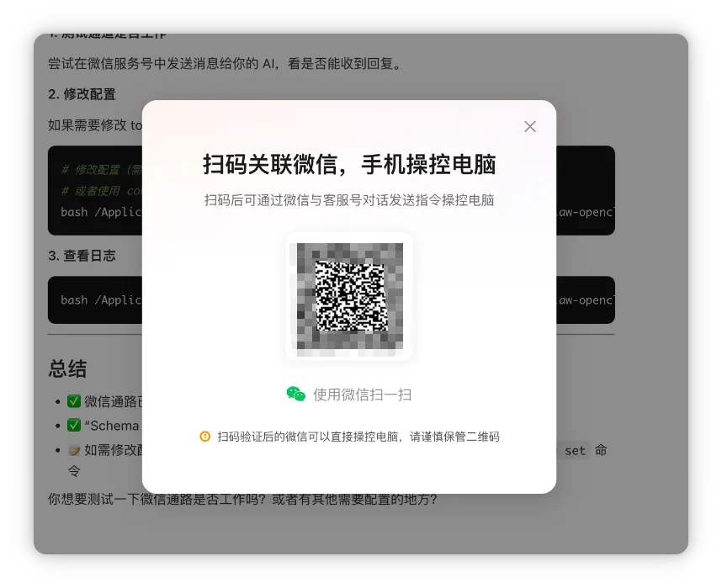722x588 pixels.
Task: Click the warning text '扫码验证后的微信可以直接操控电脑'
Action: point(308,437)
